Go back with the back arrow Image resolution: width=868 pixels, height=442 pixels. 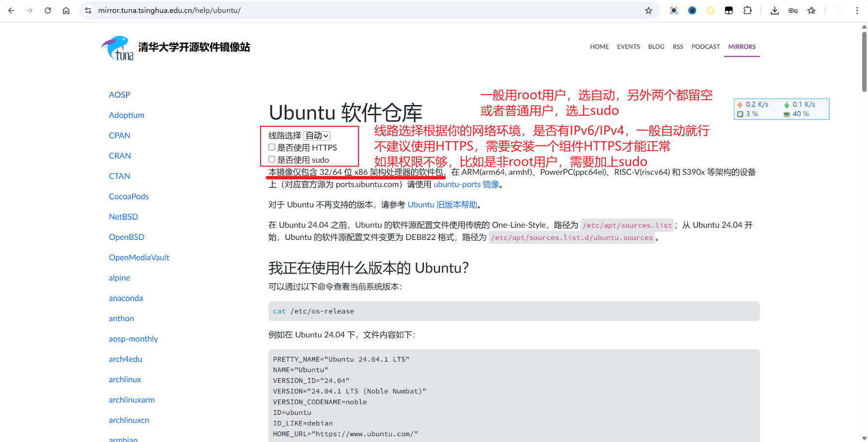pos(11,10)
